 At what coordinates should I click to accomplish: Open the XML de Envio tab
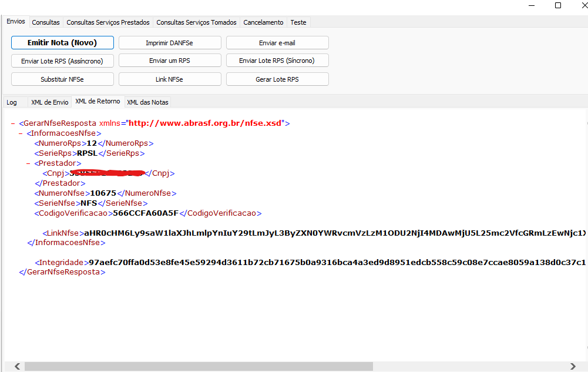(50, 102)
